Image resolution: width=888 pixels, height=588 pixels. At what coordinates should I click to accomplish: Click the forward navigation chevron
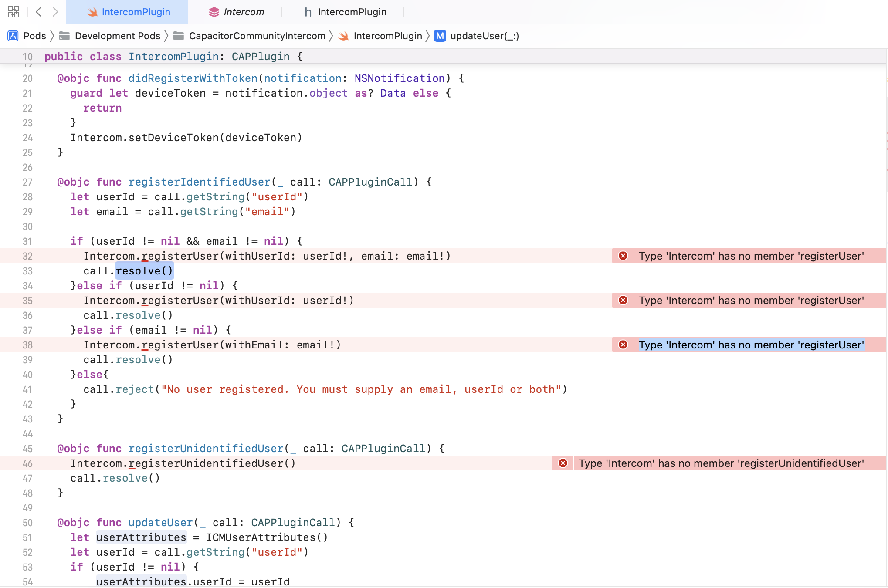pyautogui.click(x=55, y=12)
